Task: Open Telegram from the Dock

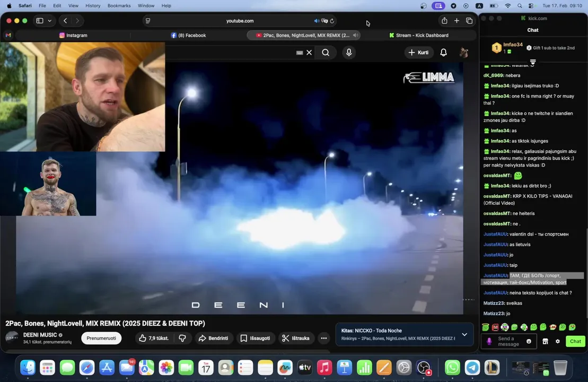Action: coord(472,368)
